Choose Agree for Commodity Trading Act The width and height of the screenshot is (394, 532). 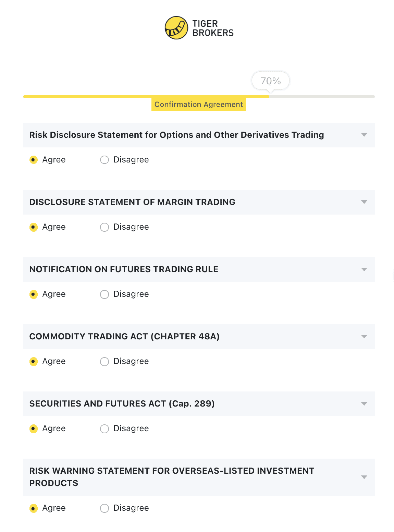click(34, 361)
